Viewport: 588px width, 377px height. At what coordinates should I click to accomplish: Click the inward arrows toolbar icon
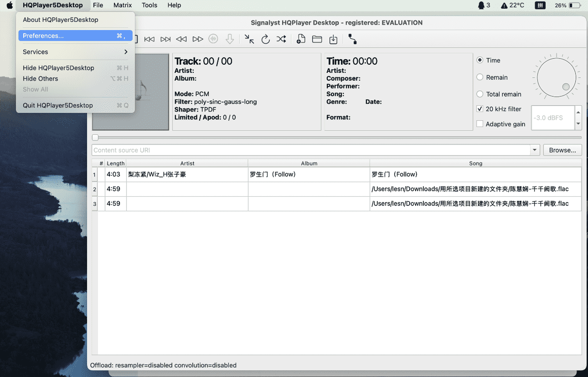coord(249,40)
